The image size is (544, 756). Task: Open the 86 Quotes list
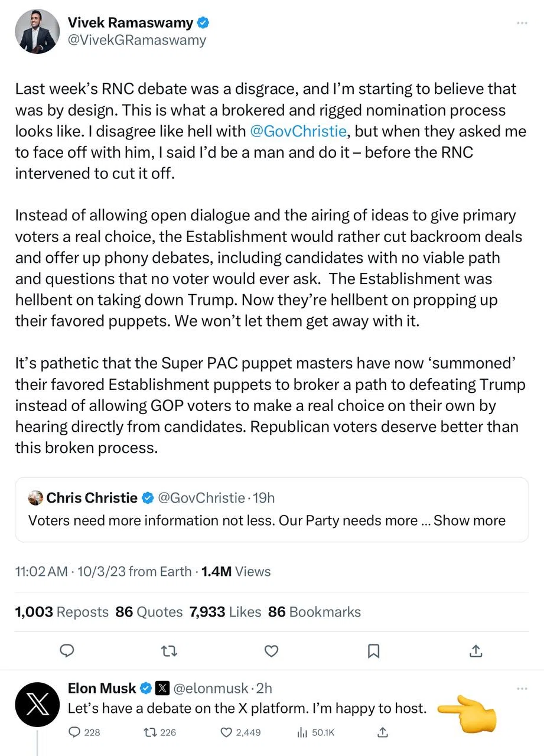pyautogui.click(x=149, y=612)
